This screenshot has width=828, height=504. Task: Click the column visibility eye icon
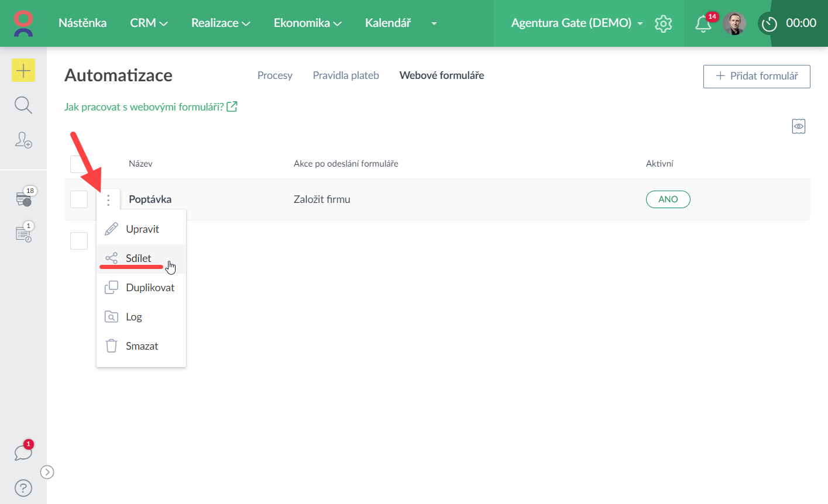point(798,126)
